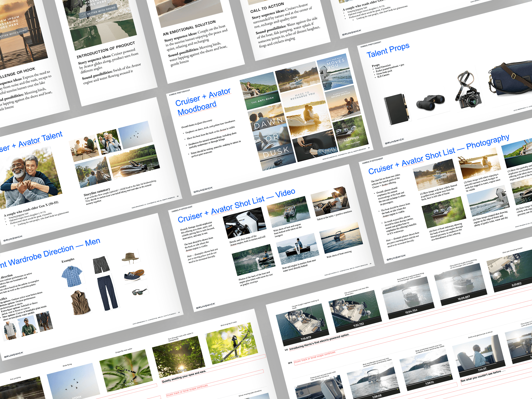Click the DAWN moodboard tile
Viewport: 532px width, 399px height.
pyautogui.click(x=268, y=119)
